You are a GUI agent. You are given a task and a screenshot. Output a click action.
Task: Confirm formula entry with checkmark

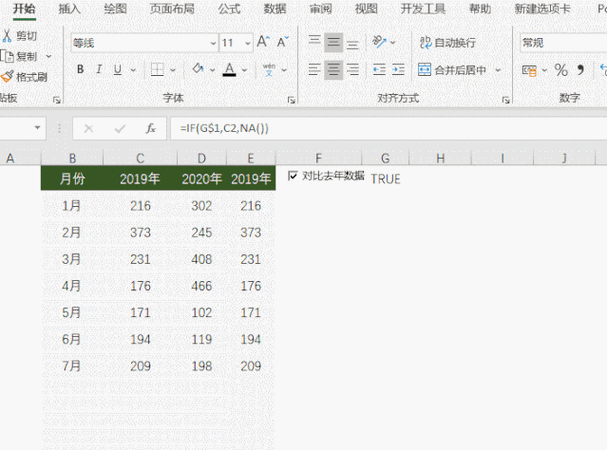[x=120, y=129]
